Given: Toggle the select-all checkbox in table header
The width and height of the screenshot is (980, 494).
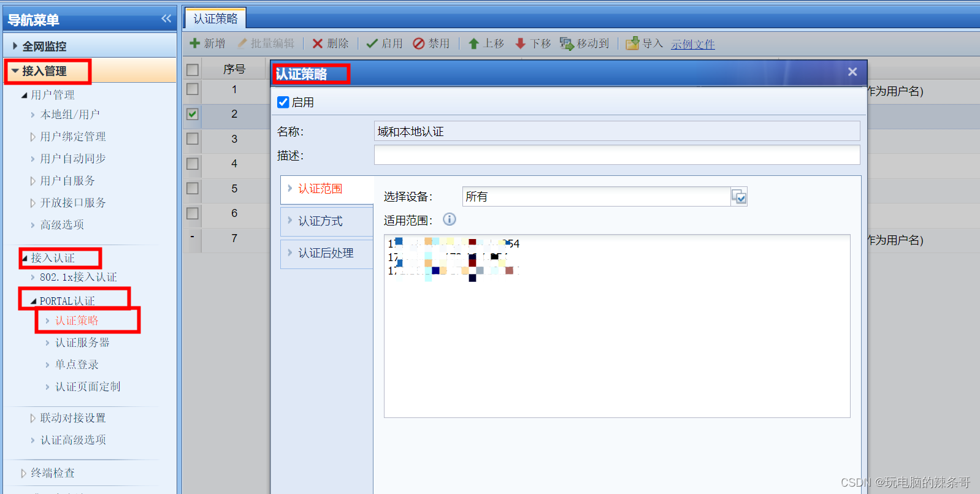Looking at the screenshot, I should pyautogui.click(x=193, y=70).
